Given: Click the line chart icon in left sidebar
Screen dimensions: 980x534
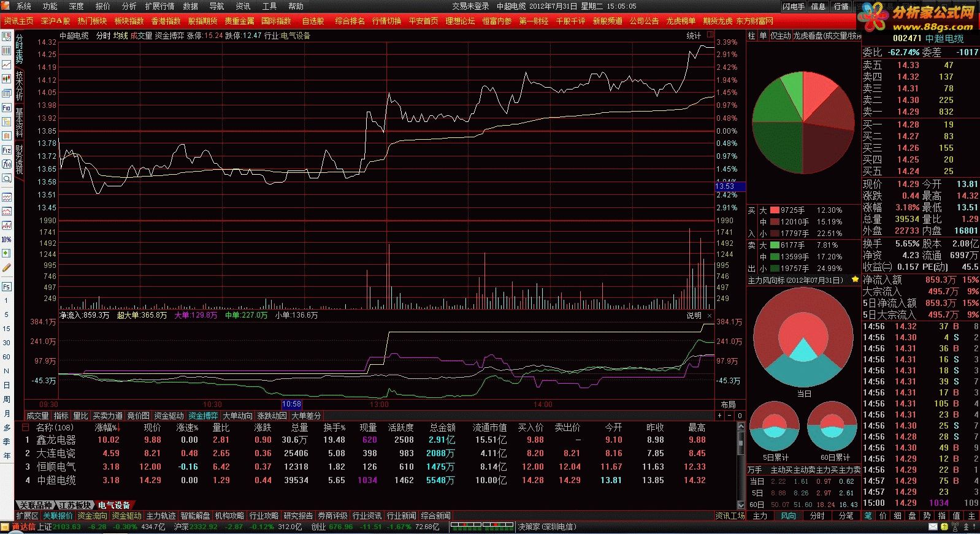Looking at the screenshot, I should (7, 64).
